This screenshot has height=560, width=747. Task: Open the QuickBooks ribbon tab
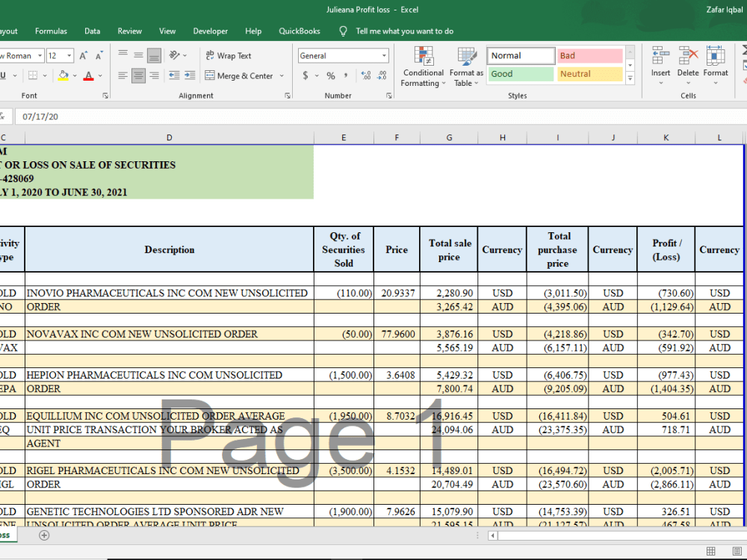click(298, 31)
